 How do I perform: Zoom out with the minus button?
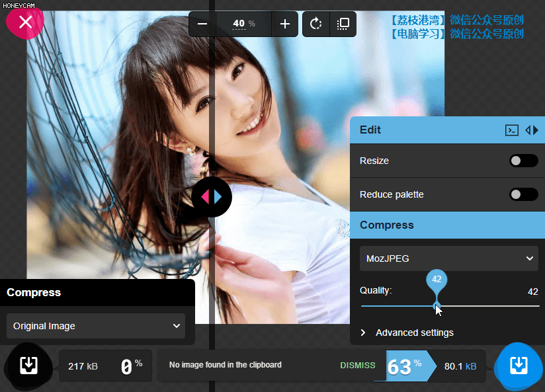(202, 24)
